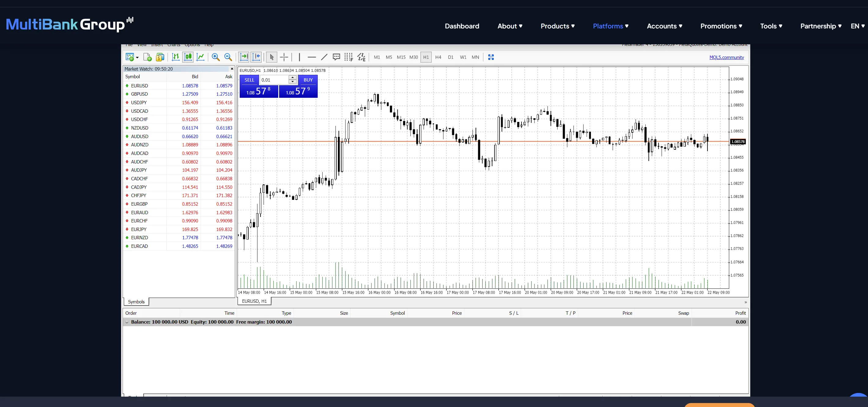Select the vertical line drawing tool
868x407 pixels.
coord(299,57)
